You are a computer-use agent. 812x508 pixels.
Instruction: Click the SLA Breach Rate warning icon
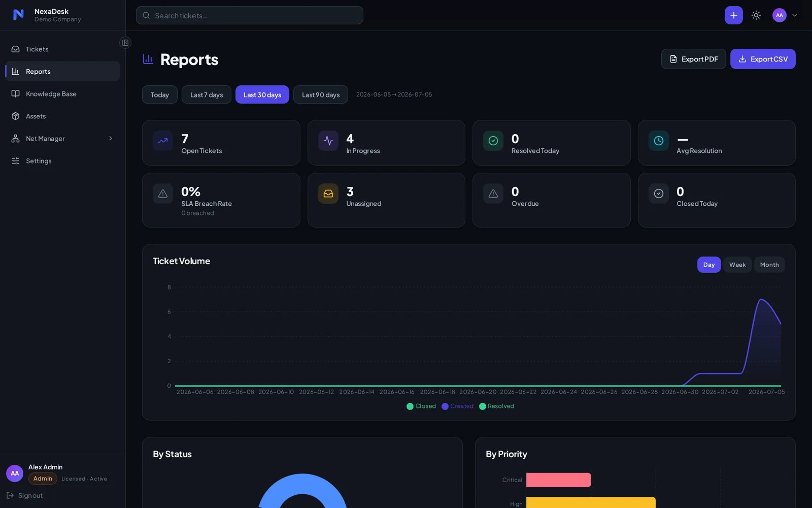click(163, 194)
